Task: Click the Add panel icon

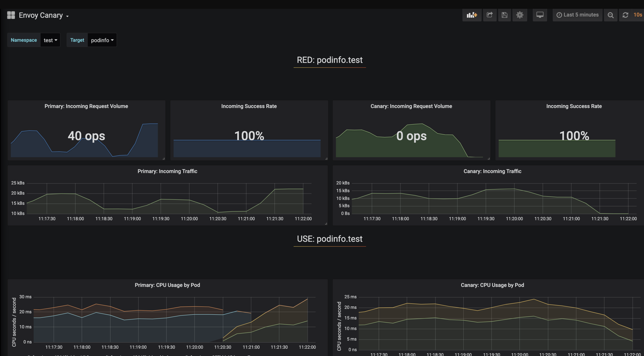Action: click(x=471, y=15)
